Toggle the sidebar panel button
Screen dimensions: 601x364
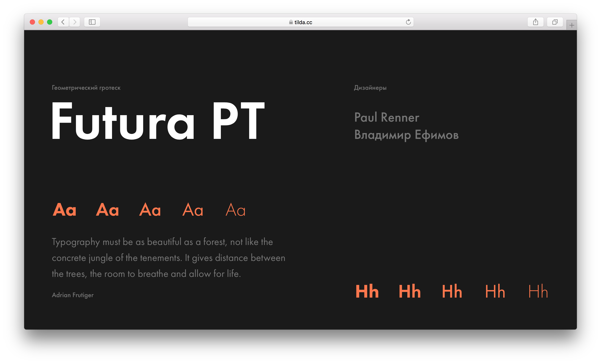coord(92,22)
